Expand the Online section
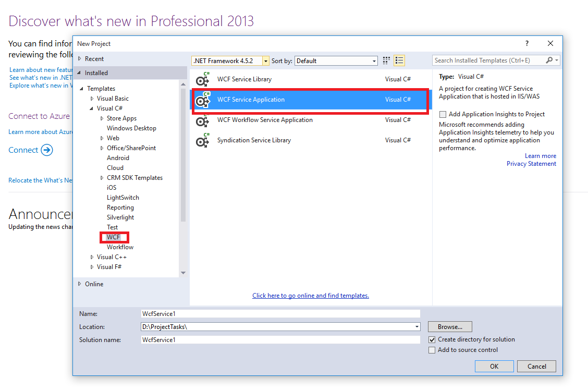Viewport: 588px width, 390px height. point(80,284)
